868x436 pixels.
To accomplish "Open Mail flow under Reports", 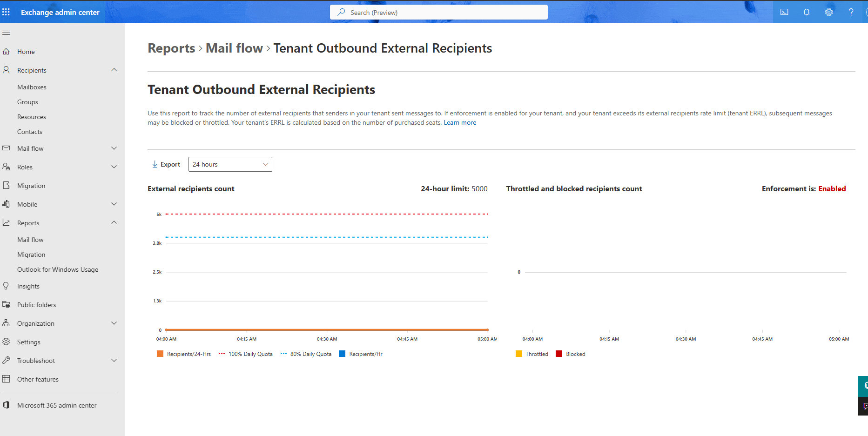I will (30, 240).
